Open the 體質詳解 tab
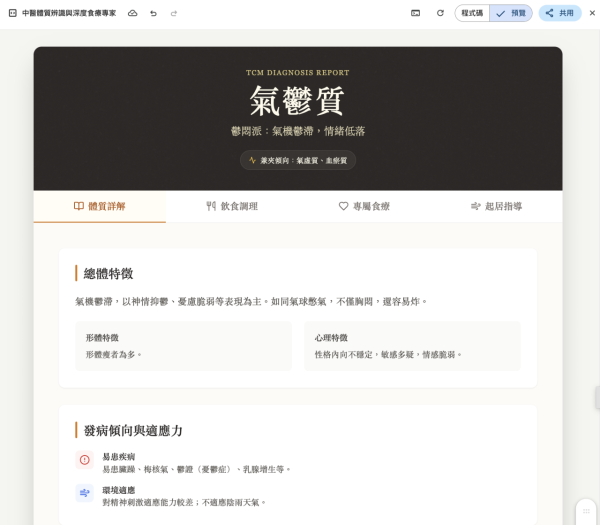 (x=99, y=206)
